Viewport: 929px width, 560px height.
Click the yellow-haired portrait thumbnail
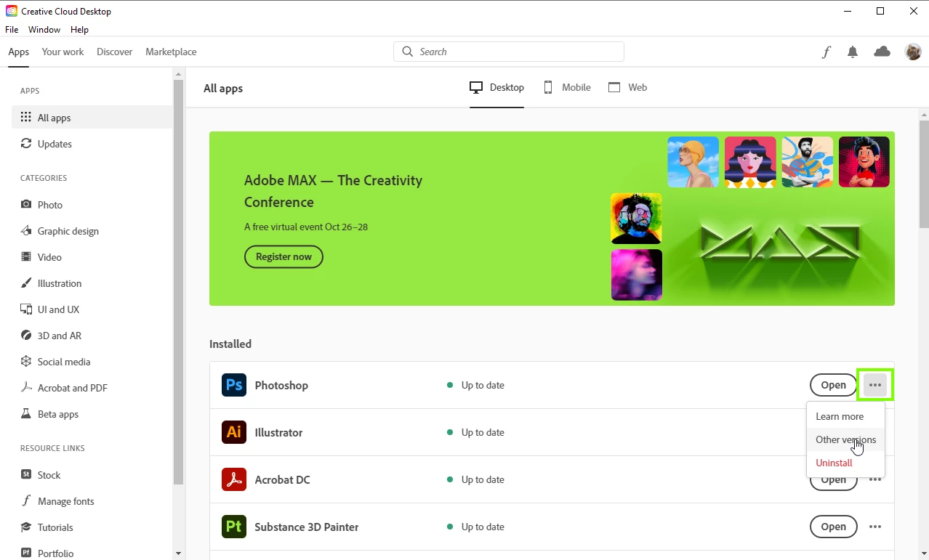click(693, 162)
